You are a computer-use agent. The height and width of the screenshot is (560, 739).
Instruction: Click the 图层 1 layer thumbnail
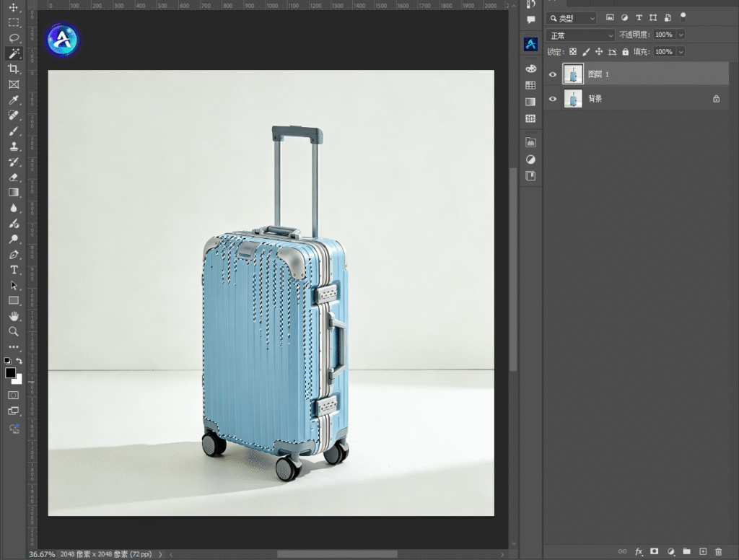pyautogui.click(x=573, y=74)
